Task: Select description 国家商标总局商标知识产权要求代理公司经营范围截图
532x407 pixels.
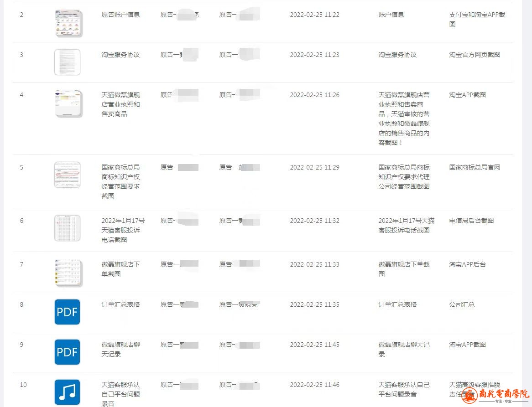Action: pos(404,177)
